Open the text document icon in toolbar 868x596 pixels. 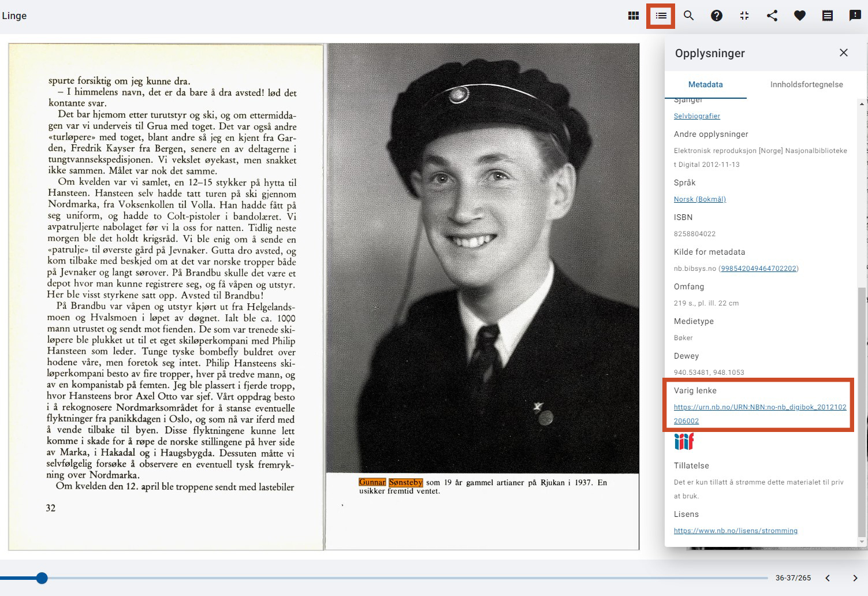click(x=828, y=16)
